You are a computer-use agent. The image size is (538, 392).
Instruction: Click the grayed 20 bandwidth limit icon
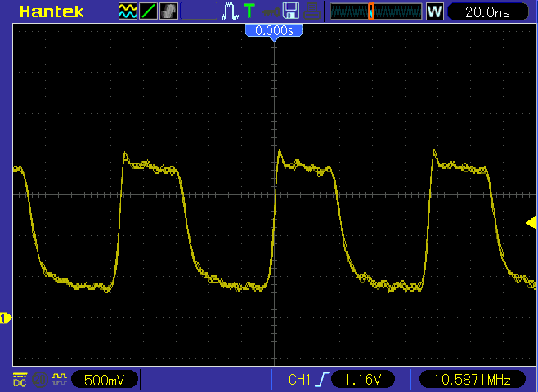point(39,380)
